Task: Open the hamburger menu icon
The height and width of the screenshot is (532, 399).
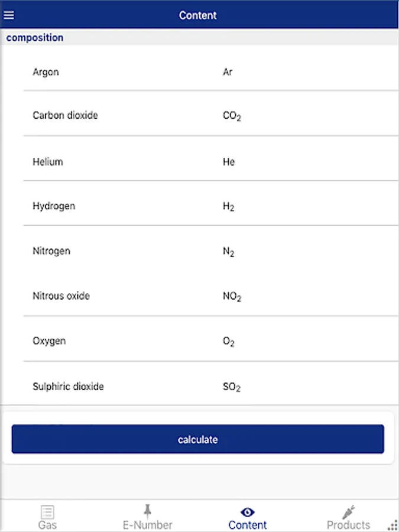Action: tap(9, 15)
